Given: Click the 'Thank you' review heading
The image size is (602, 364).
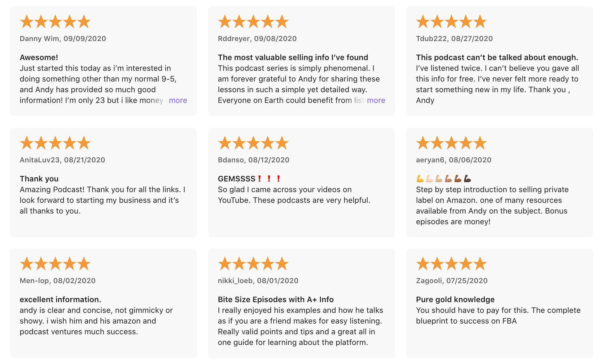Looking at the screenshot, I should (x=39, y=179).
